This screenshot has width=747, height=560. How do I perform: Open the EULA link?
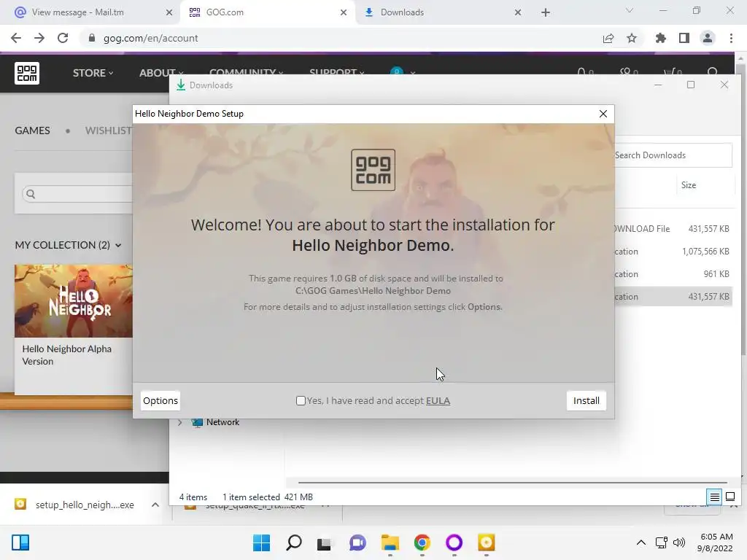(438, 401)
